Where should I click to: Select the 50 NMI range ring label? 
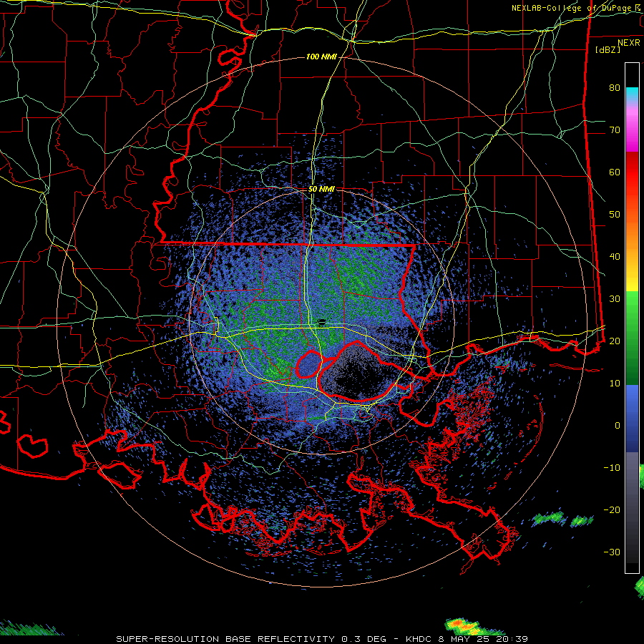click(x=321, y=190)
